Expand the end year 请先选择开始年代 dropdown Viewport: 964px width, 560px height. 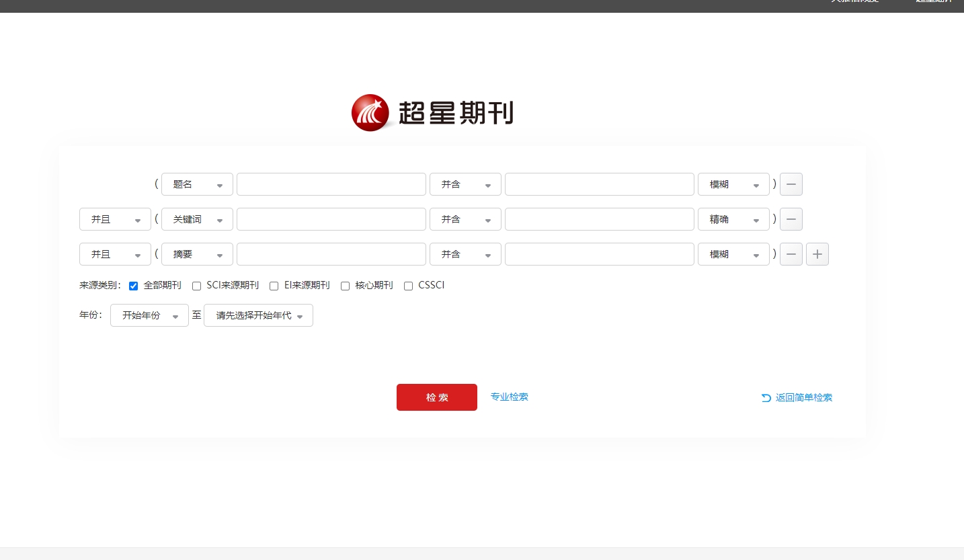tap(258, 315)
